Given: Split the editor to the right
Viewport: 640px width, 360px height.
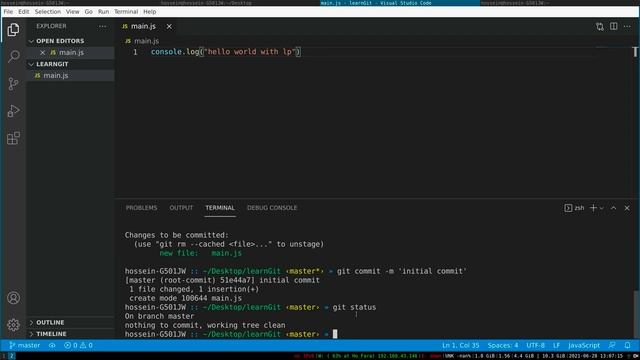Looking at the screenshot, I should (613, 27).
